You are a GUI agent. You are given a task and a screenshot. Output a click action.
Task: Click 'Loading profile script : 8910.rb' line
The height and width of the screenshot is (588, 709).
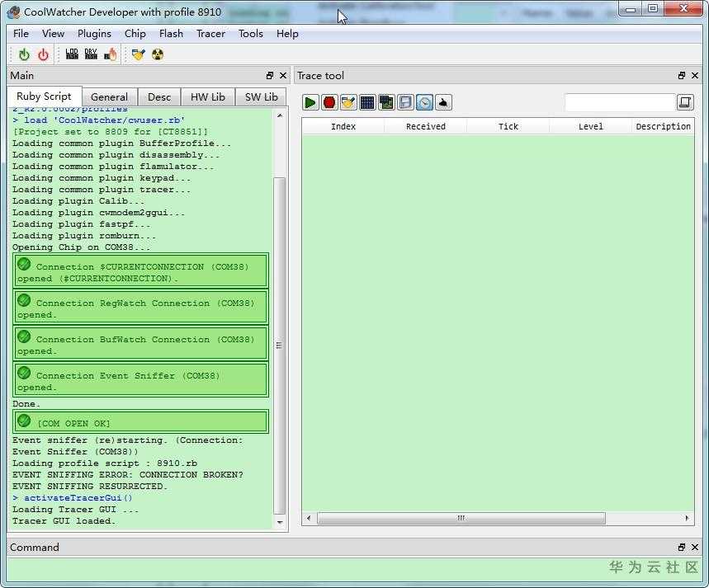point(105,463)
